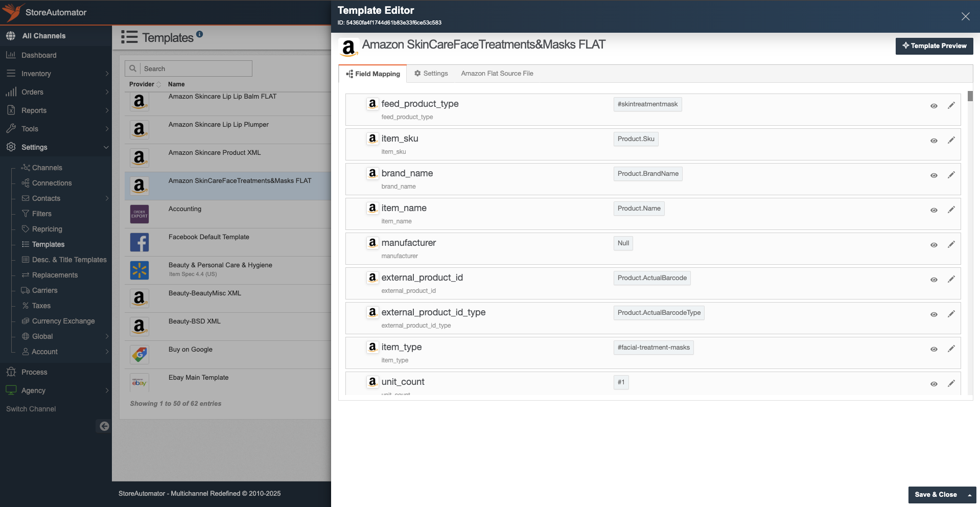The image size is (980, 507).
Task: Toggle visibility for feed_product_type field
Action: [x=934, y=106]
